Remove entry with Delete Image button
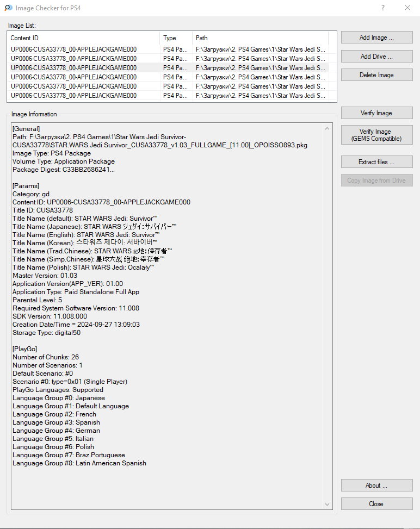Image resolution: width=420 pixels, height=529 pixels. tap(377, 75)
